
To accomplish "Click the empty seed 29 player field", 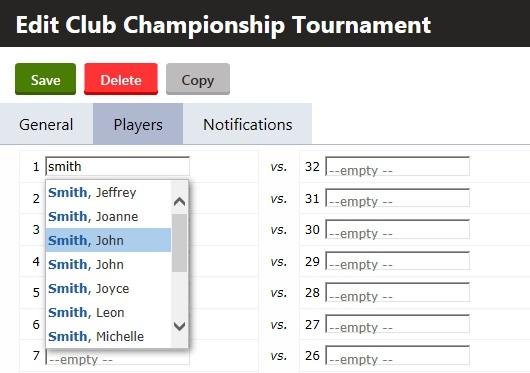I will pos(398,261).
